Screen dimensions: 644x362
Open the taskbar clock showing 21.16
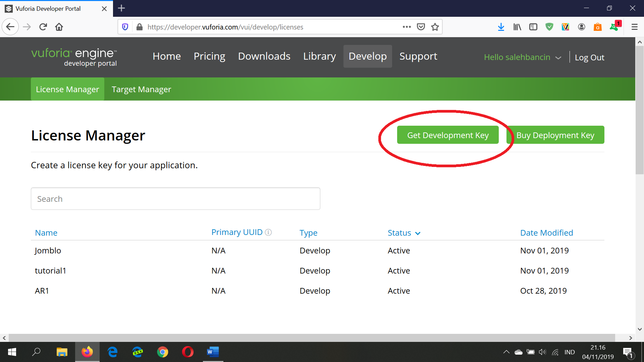[x=598, y=352]
